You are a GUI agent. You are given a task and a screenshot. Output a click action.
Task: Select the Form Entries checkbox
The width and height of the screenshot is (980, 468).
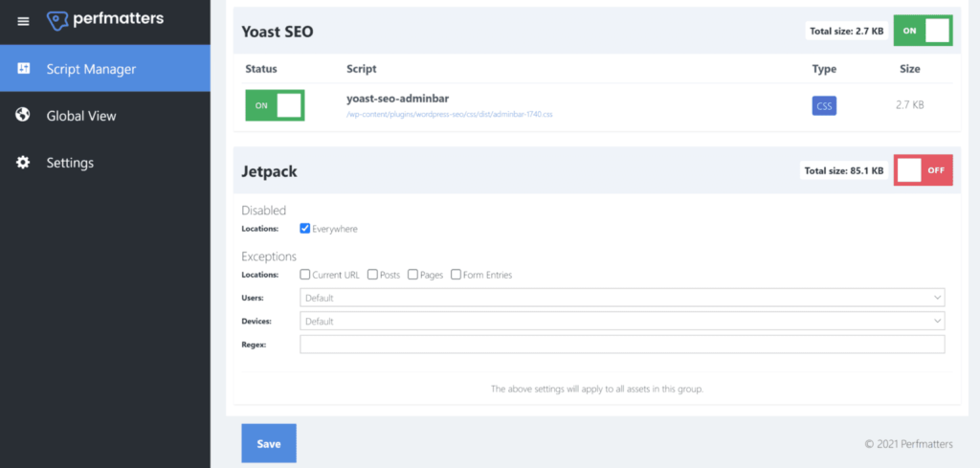coord(456,275)
